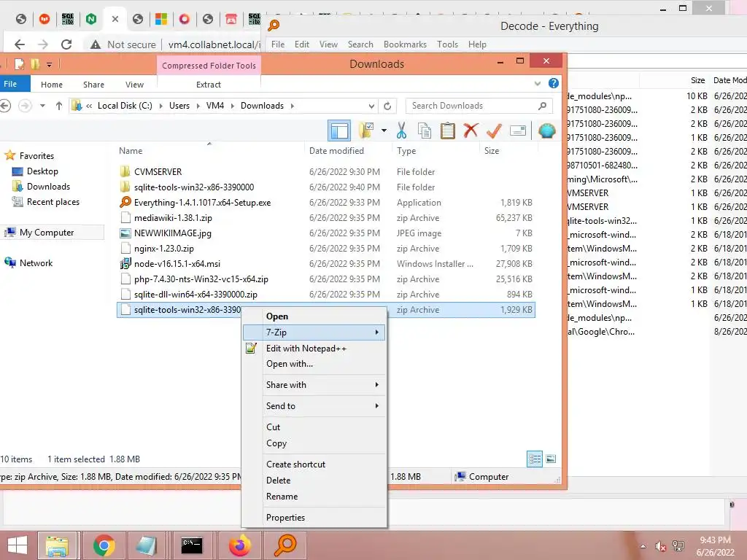Open the recent locations dropdown arrow
The width and height of the screenshot is (747, 560).
point(42,106)
